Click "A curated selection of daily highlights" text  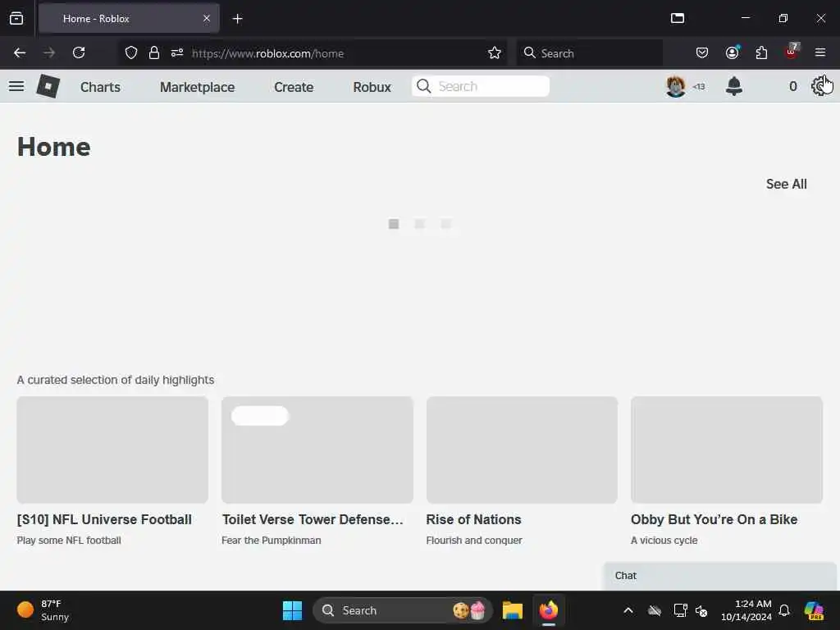[116, 380]
